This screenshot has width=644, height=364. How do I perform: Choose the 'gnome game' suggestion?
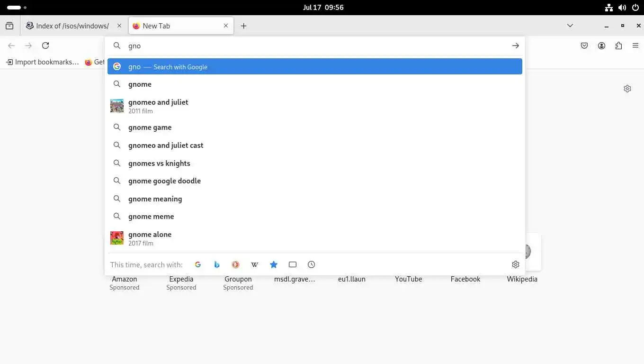click(315, 127)
